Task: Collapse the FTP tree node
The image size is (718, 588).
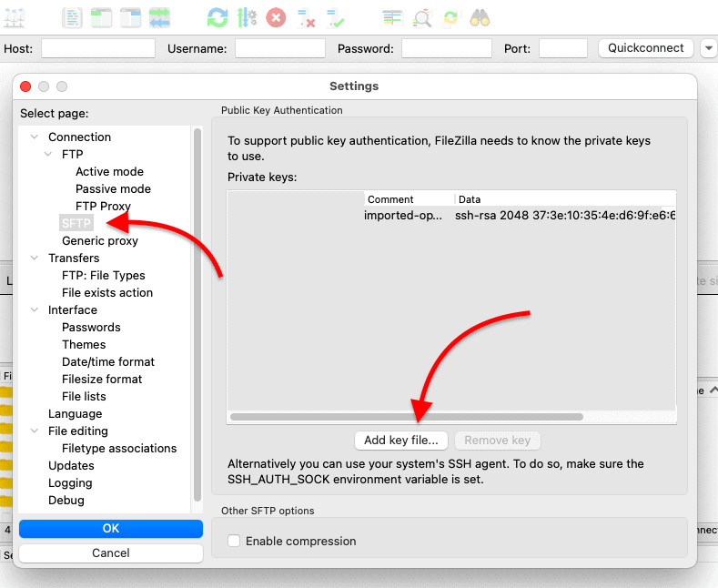Action: [48, 155]
